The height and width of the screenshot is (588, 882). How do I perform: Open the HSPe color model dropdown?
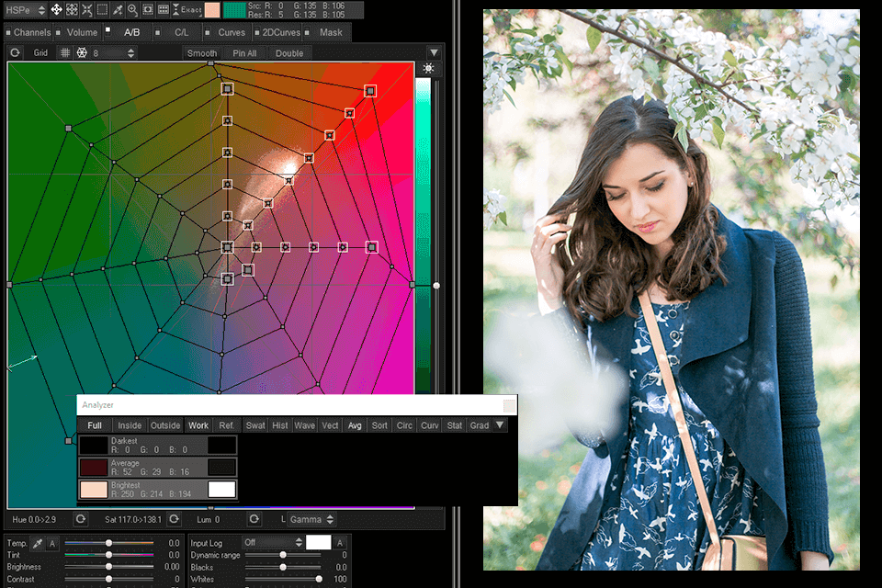(x=24, y=10)
